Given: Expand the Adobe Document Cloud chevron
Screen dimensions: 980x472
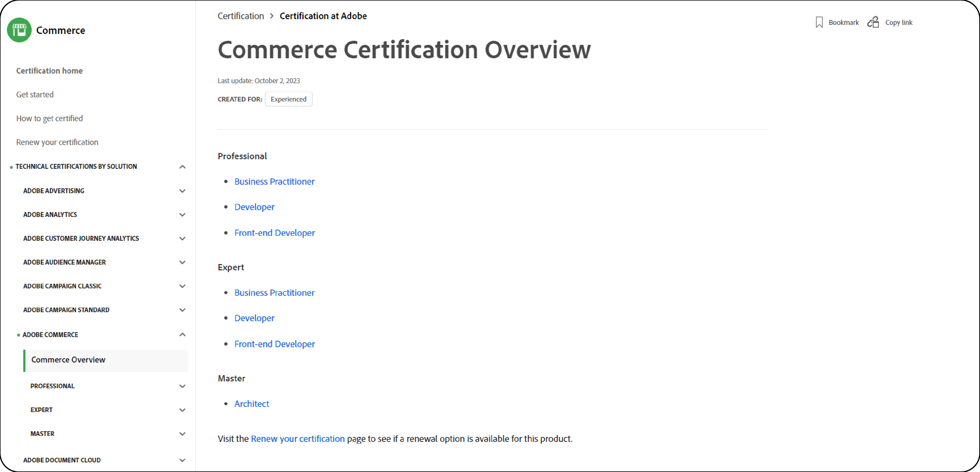Looking at the screenshot, I should pos(183,460).
